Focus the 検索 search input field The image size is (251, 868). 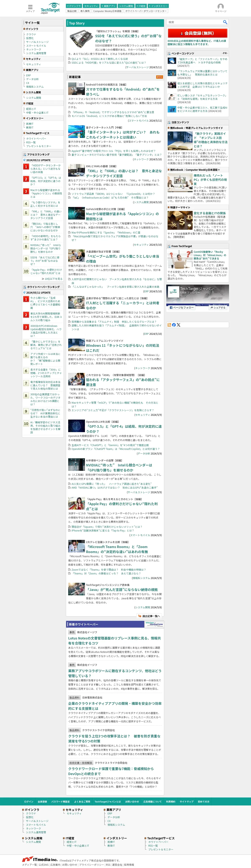(x=195, y=22)
